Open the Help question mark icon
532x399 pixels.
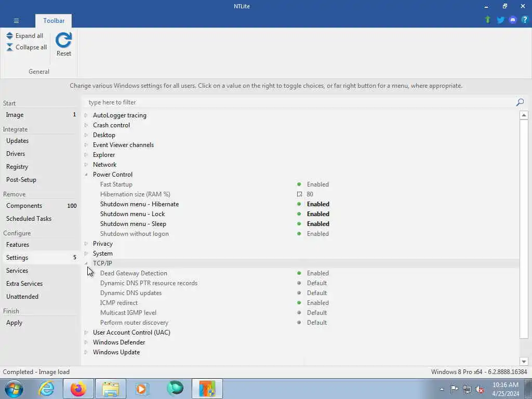click(x=525, y=20)
